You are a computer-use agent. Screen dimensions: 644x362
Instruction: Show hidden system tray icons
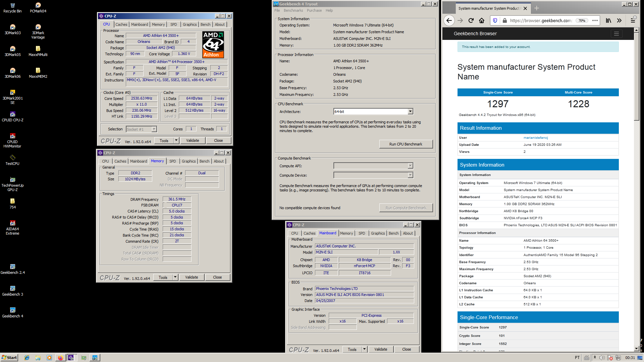tap(595, 358)
